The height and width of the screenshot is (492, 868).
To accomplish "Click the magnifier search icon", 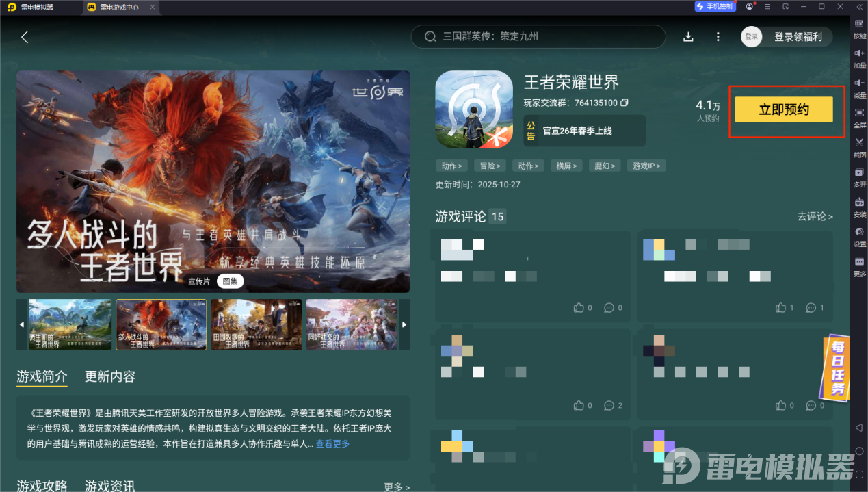I will 430,37.
